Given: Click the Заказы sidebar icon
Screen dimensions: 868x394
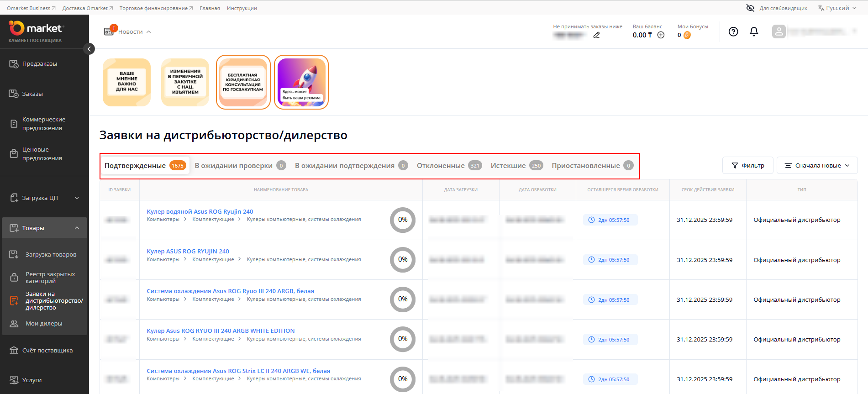Looking at the screenshot, I should 14,94.
